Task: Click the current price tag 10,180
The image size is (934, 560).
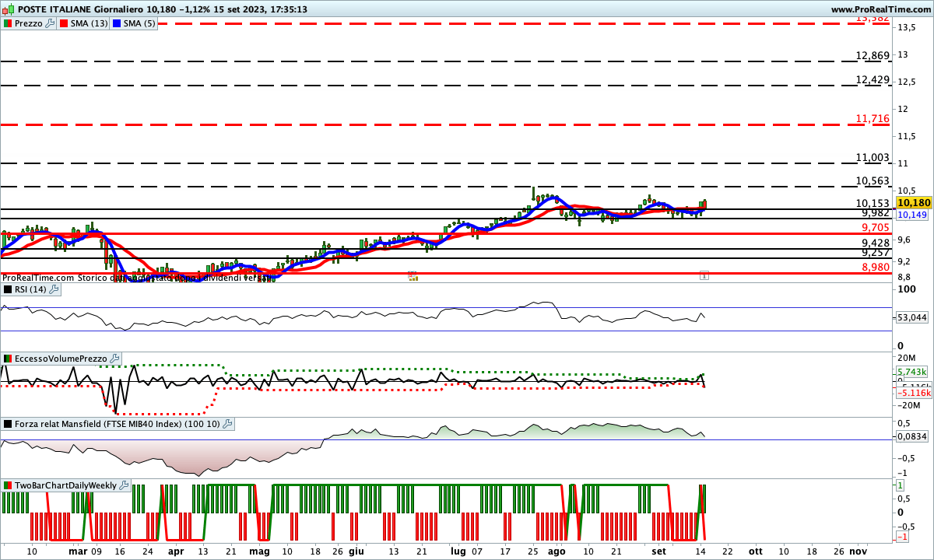Action: 914,202
